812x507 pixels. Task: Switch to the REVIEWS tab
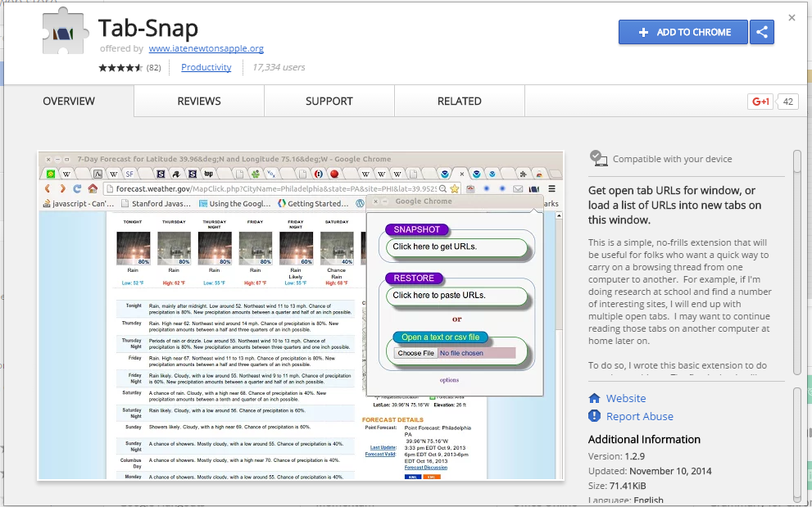coord(198,101)
